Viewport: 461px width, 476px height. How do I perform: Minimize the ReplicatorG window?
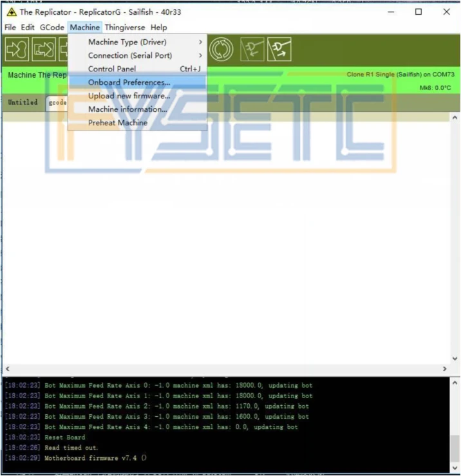[x=391, y=12]
